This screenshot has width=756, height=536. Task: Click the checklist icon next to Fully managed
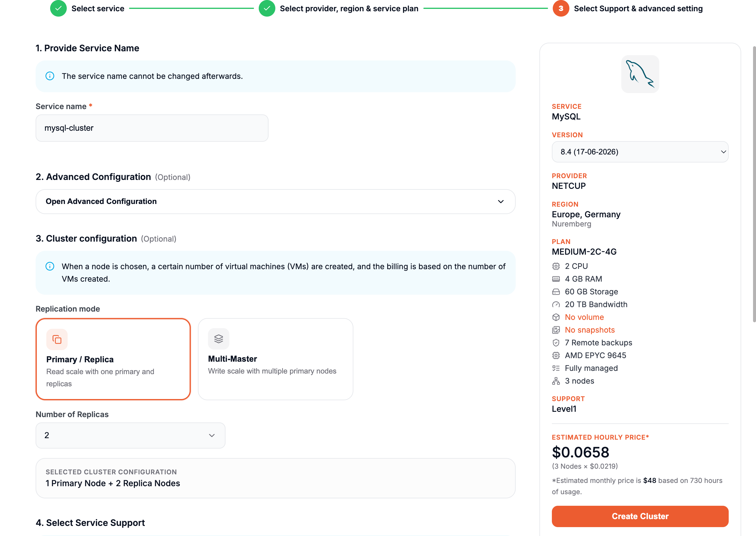coord(556,368)
